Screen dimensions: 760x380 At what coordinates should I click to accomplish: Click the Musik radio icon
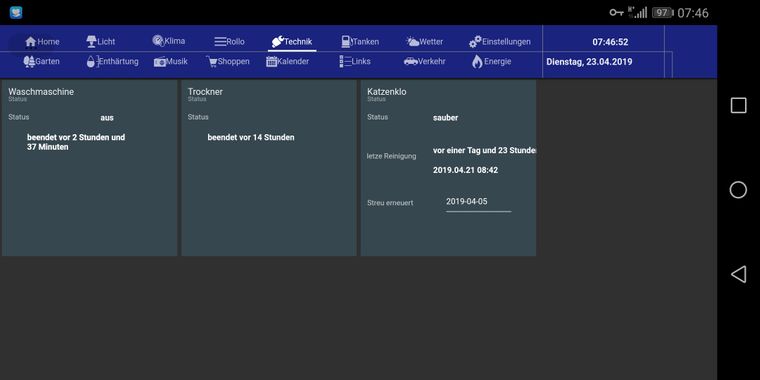pos(160,62)
